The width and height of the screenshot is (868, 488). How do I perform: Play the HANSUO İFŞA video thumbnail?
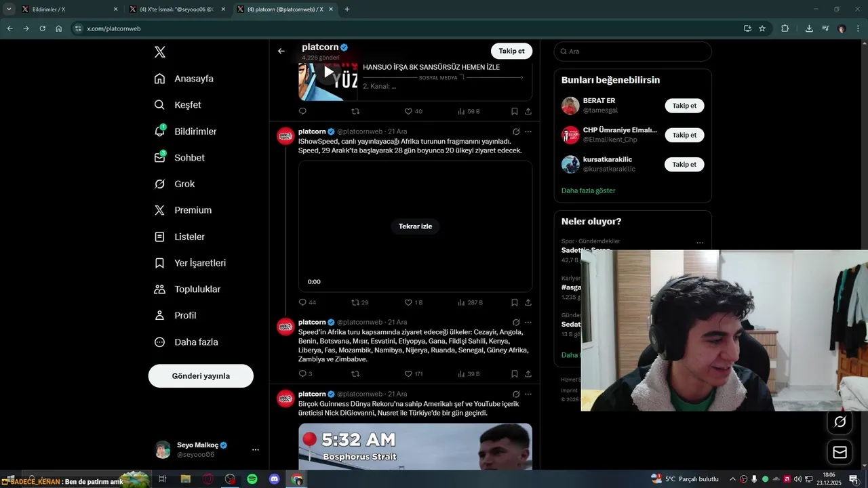click(x=328, y=73)
